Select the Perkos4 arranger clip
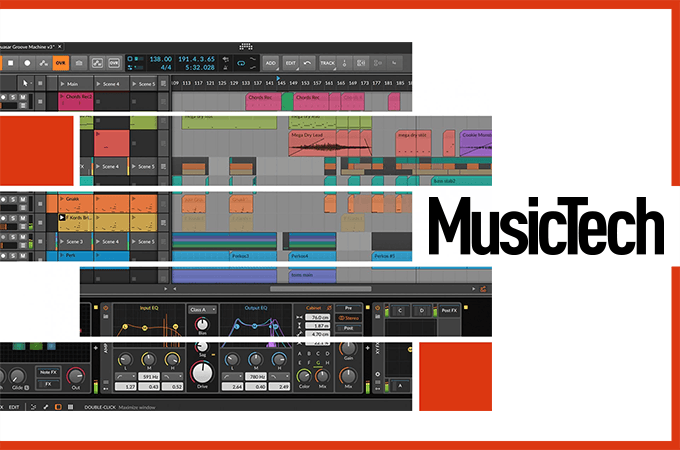The width and height of the screenshot is (680, 450). [x=312, y=256]
